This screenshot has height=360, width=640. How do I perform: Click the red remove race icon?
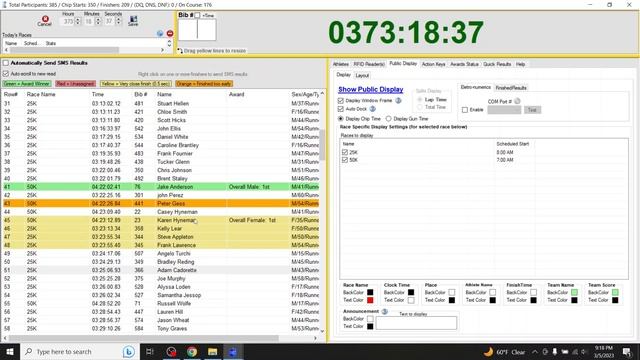[170, 33]
